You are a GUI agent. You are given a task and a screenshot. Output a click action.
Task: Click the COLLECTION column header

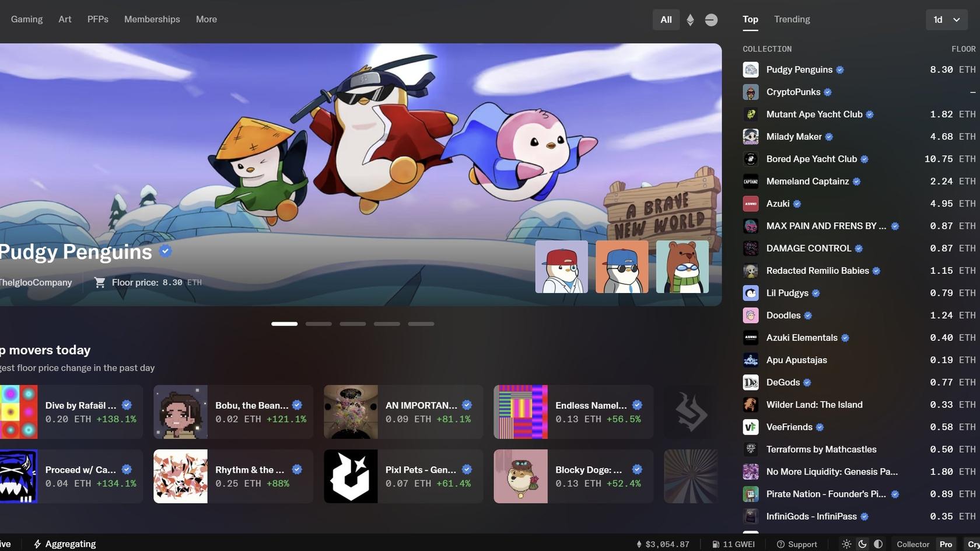(767, 49)
